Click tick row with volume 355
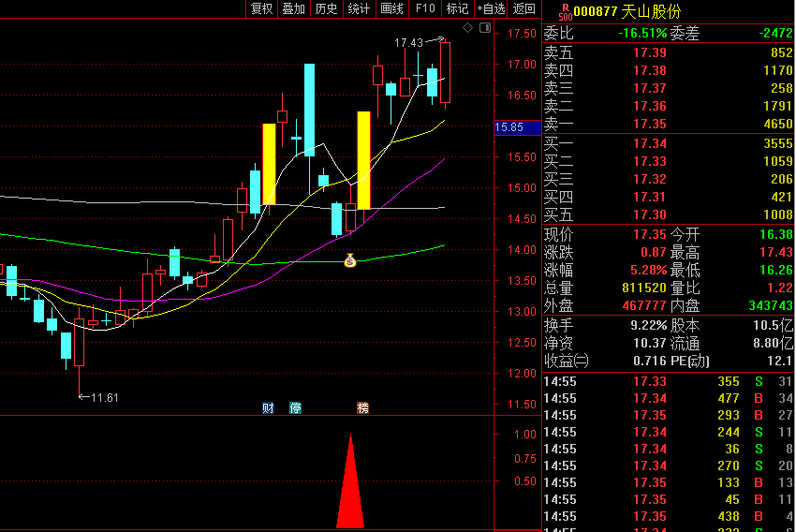Image resolution: width=796 pixels, height=532 pixels. pos(668,382)
